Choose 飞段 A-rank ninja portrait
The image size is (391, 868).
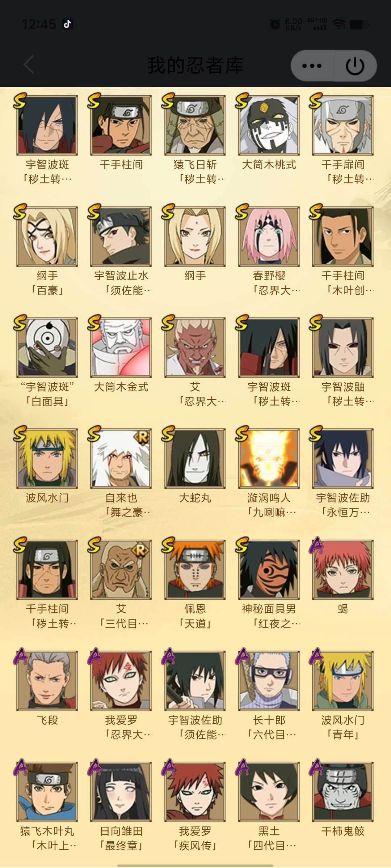pos(47,680)
